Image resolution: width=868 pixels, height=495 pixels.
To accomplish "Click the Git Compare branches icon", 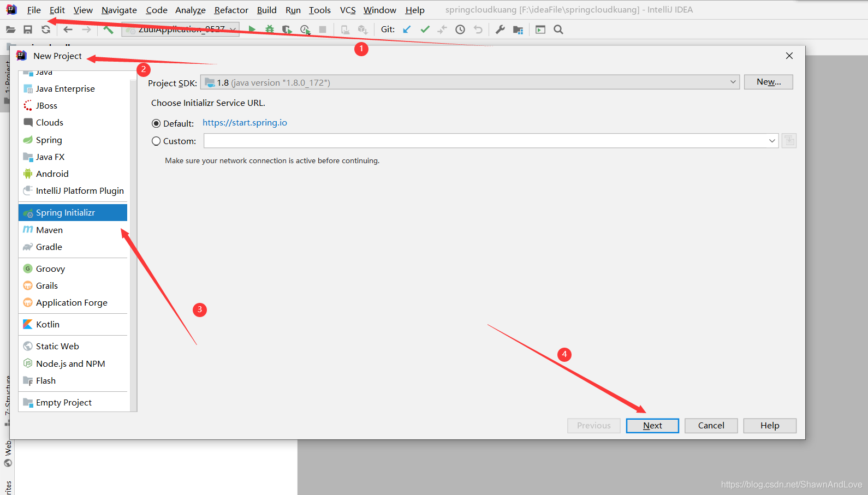I will click(442, 29).
